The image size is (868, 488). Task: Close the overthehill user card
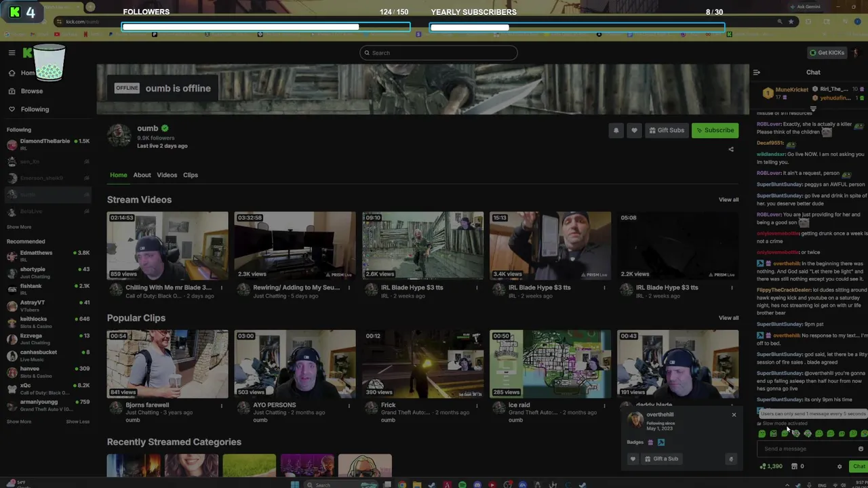(x=734, y=415)
